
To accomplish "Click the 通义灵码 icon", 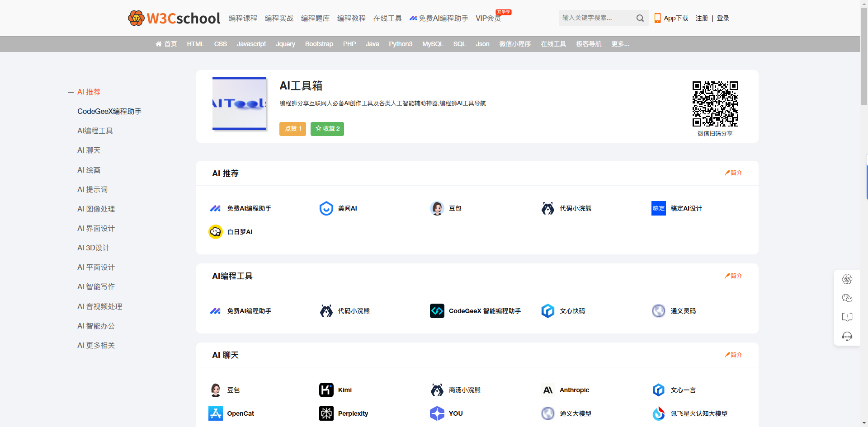I will tap(658, 311).
